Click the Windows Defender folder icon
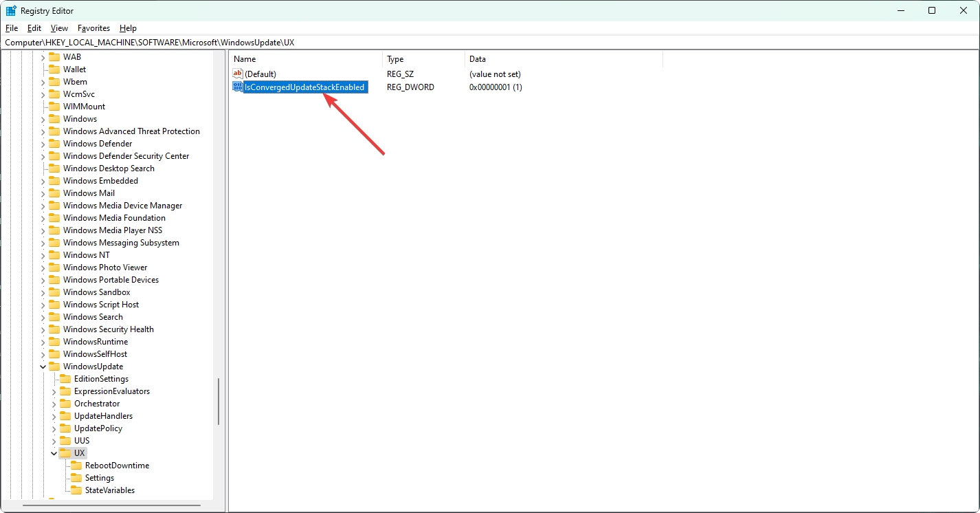Image resolution: width=980 pixels, height=513 pixels. tap(54, 144)
